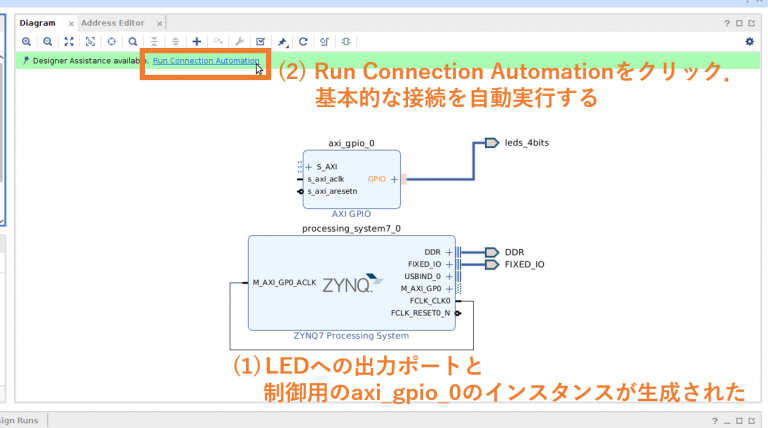Click the Zoom Out magnifier icon
Screen dimensions: 768x428
pos(47,41)
